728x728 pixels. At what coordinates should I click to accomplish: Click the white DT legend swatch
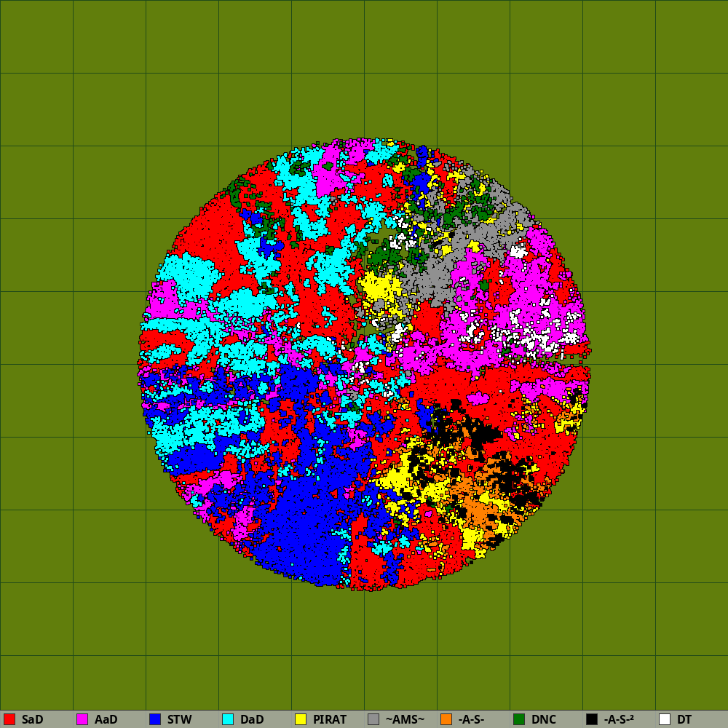click(665, 719)
